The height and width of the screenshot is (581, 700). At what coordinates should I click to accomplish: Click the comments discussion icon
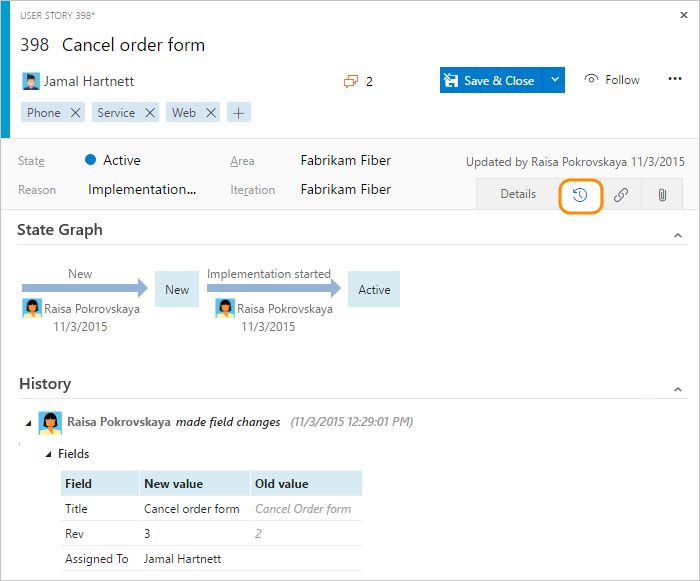point(351,81)
